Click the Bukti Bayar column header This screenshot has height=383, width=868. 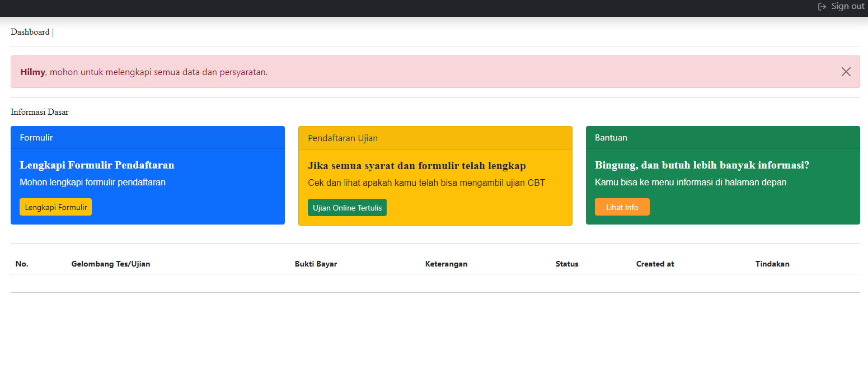pos(316,264)
